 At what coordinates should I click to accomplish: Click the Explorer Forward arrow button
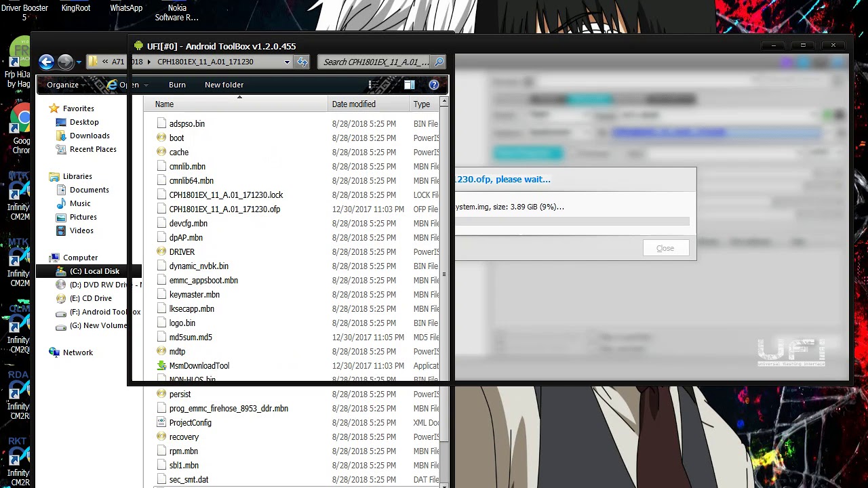65,62
